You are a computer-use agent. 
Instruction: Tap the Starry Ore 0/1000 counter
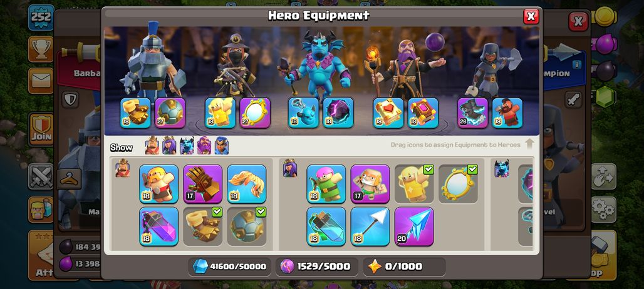point(404,266)
